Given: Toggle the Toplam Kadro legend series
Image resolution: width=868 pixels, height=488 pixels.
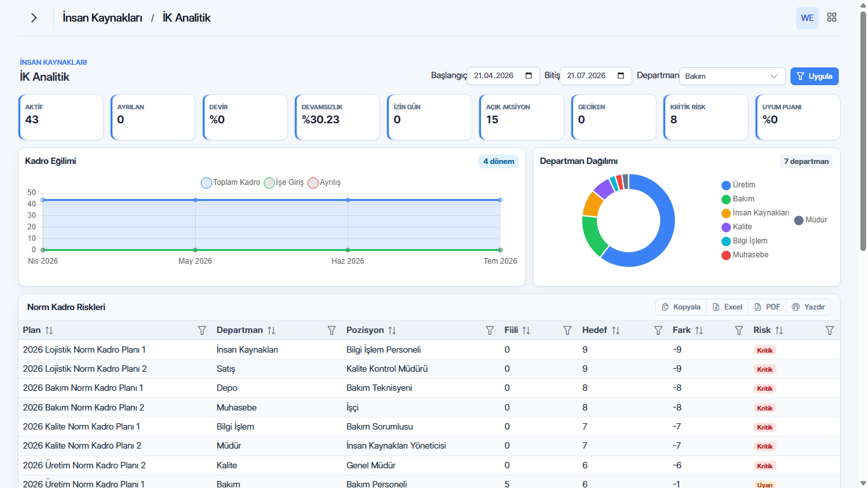Looking at the screenshot, I should [x=231, y=182].
